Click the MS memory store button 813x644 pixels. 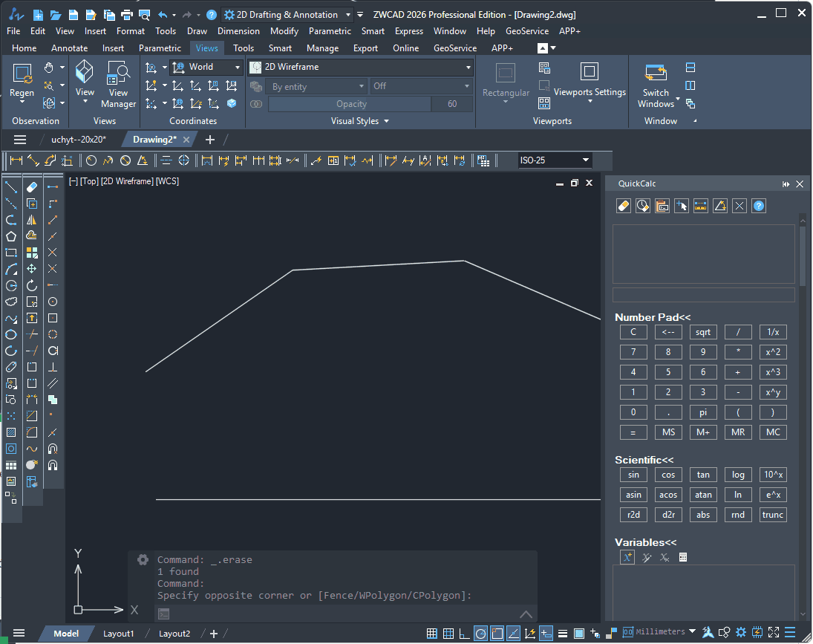(668, 432)
